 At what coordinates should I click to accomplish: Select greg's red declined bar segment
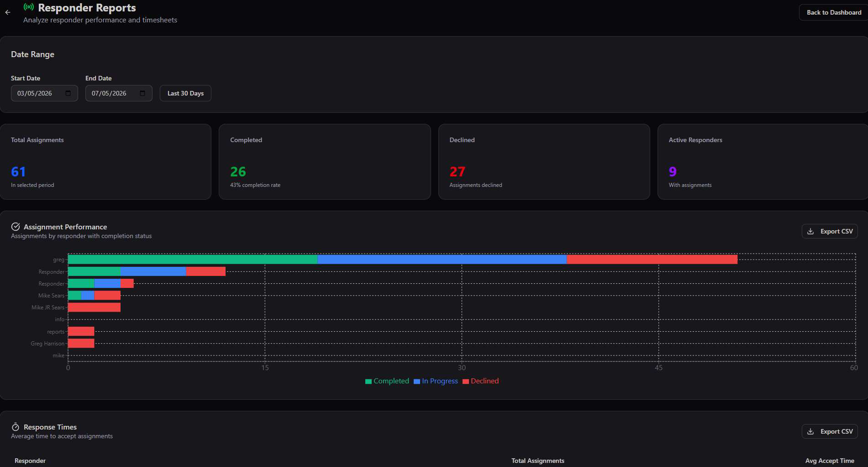pyautogui.click(x=652, y=259)
